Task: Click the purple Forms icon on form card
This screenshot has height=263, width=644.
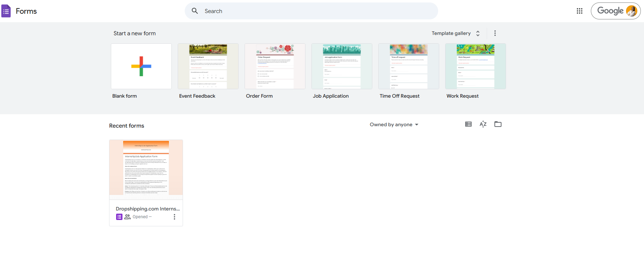Action: tap(119, 217)
